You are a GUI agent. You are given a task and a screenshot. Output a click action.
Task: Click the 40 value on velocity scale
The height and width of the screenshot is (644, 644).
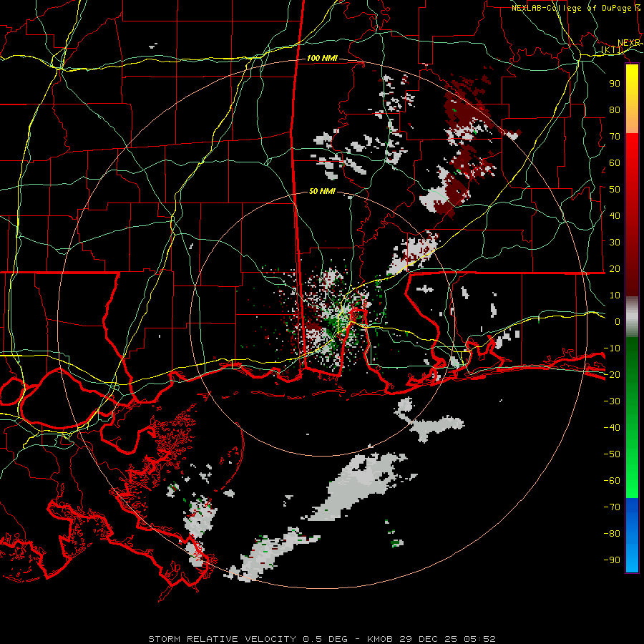point(615,215)
